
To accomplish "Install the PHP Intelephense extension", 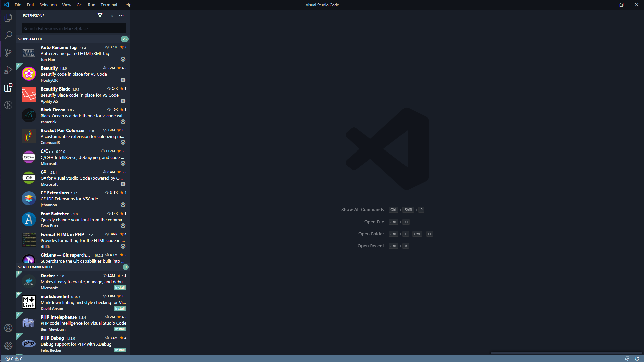I will (120, 329).
